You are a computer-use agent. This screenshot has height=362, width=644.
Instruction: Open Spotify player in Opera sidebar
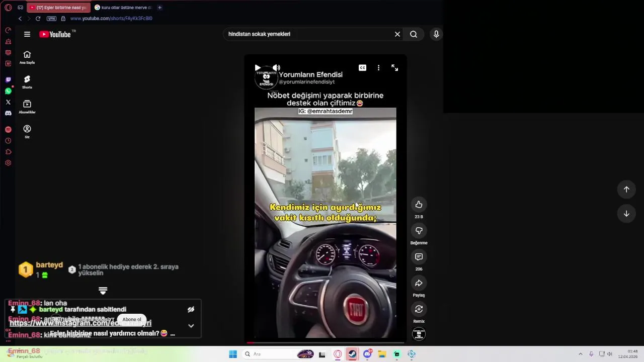pos(8,130)
